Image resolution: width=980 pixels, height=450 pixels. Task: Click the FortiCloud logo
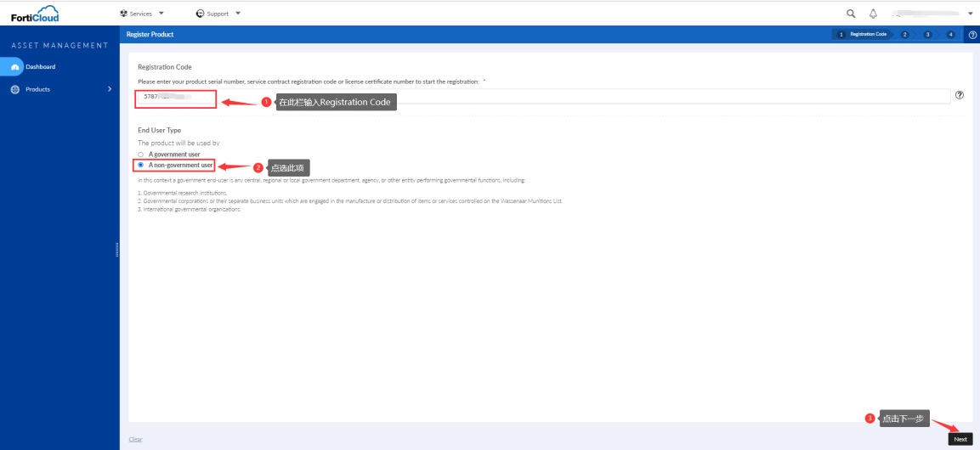coord(36,14)
